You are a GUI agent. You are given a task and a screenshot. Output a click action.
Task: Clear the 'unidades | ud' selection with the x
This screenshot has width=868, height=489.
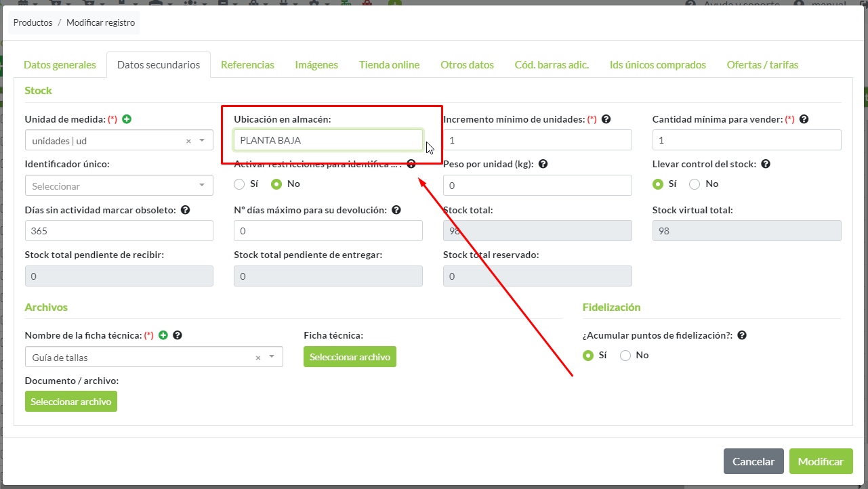[188, 141]
